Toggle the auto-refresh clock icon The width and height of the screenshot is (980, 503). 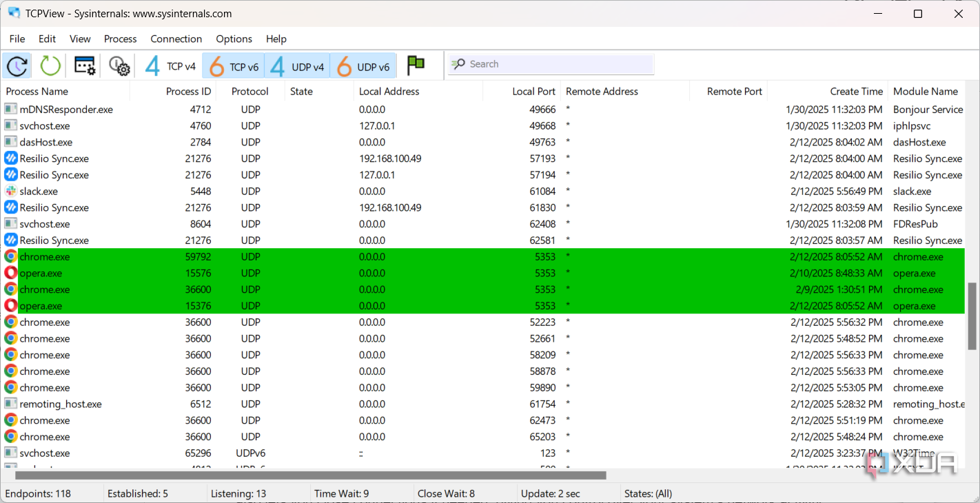[x=17, y=65]
